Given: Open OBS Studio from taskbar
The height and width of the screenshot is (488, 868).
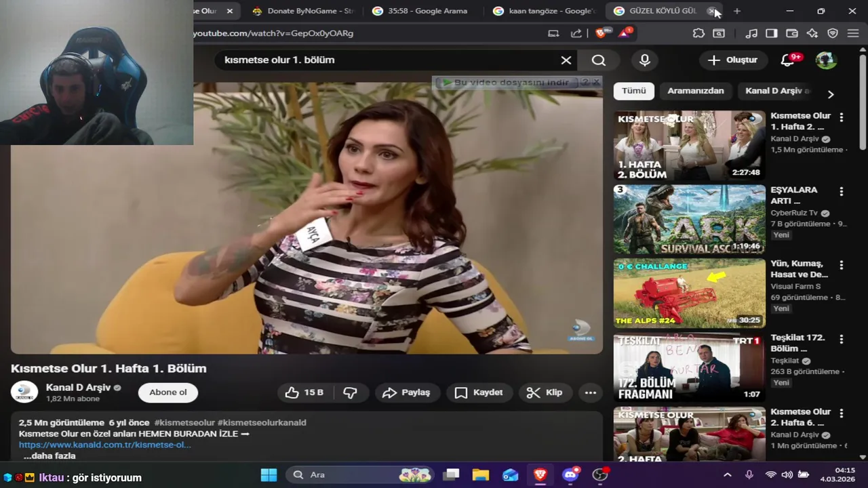Looking at the screenshot, I should 600,475.
